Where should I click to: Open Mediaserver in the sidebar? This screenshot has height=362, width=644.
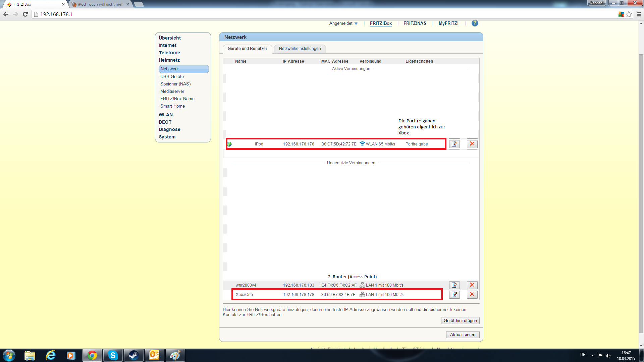172,91
